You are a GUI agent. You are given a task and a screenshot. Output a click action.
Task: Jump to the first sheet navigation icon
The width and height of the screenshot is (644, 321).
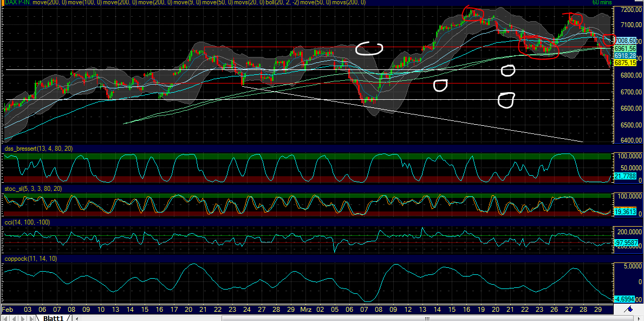(5, 318)
